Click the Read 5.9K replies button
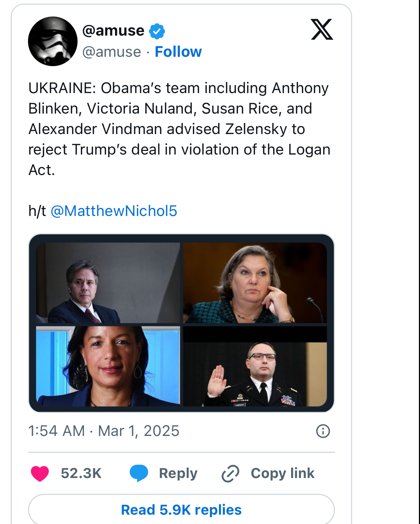The width and height of the screenshot is (420, 524). 181,510
